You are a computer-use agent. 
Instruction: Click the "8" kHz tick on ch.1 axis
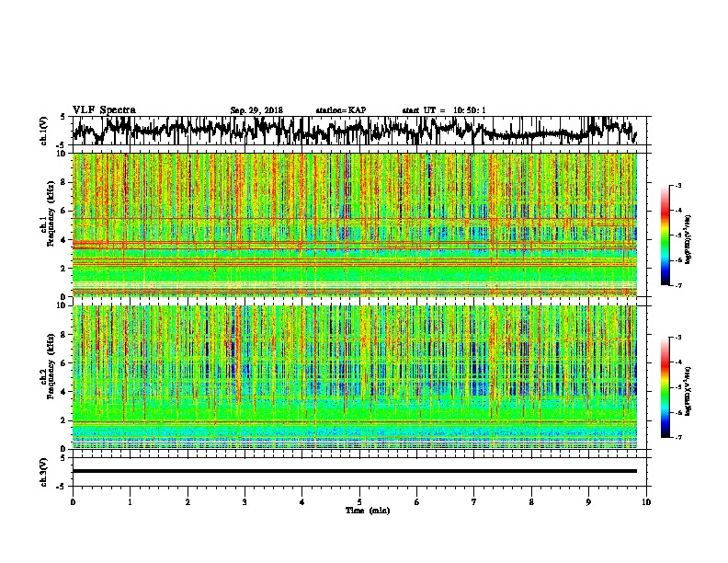click(x=63, y=182)
